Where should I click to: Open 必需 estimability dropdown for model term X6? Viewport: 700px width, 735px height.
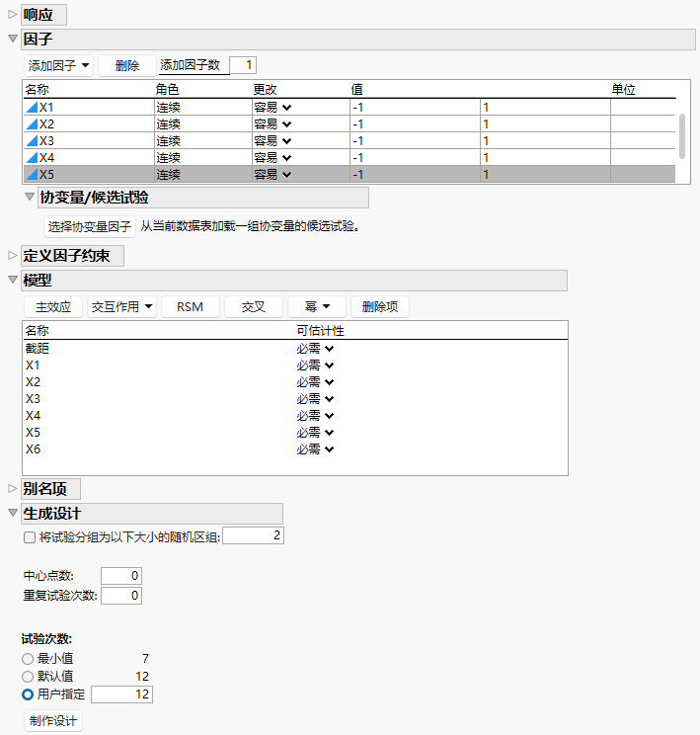(x=315, y=449)
